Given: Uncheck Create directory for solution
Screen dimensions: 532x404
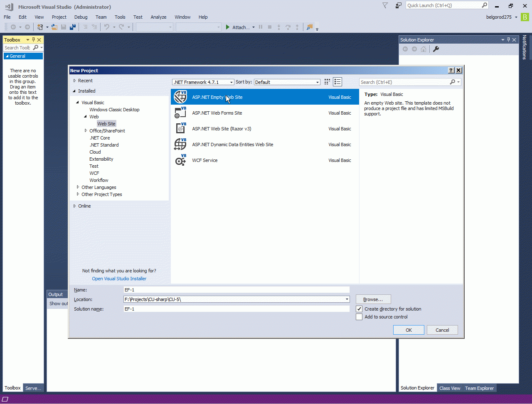Looking at the screenshot, I should pyautogui.click(x=359, y=309).
